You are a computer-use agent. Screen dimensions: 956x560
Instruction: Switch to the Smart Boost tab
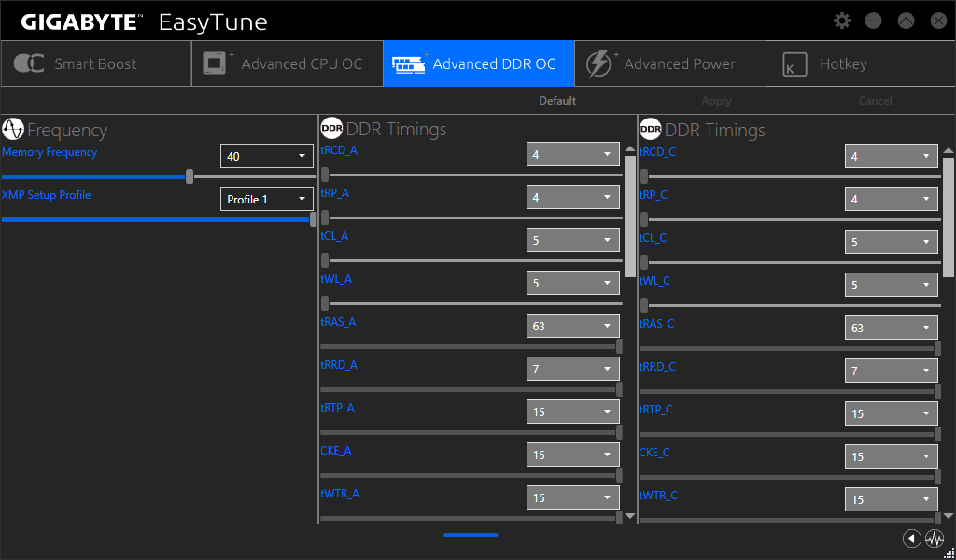tap(96, 63)
